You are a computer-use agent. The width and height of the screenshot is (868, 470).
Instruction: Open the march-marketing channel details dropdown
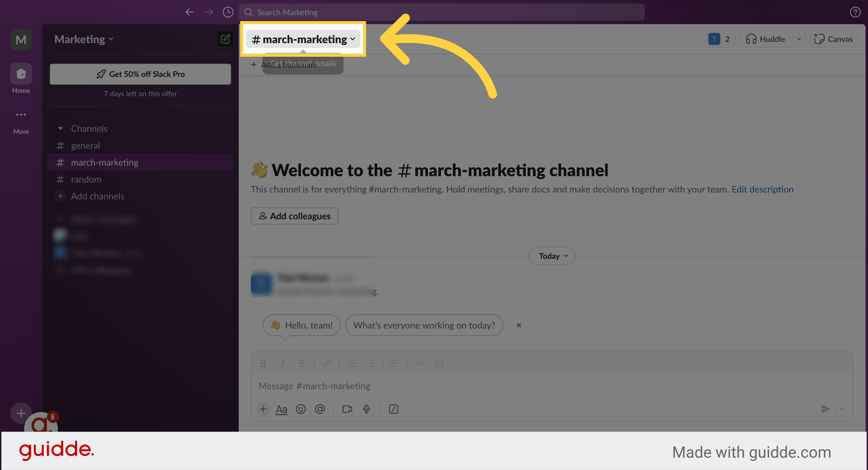302,39
